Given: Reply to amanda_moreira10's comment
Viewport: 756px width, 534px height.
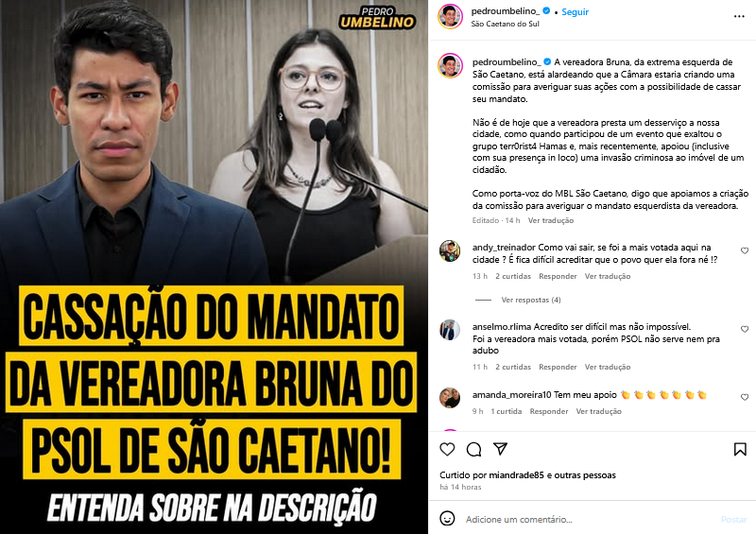Looking at the screenshot, I should (x=549, y=411).
